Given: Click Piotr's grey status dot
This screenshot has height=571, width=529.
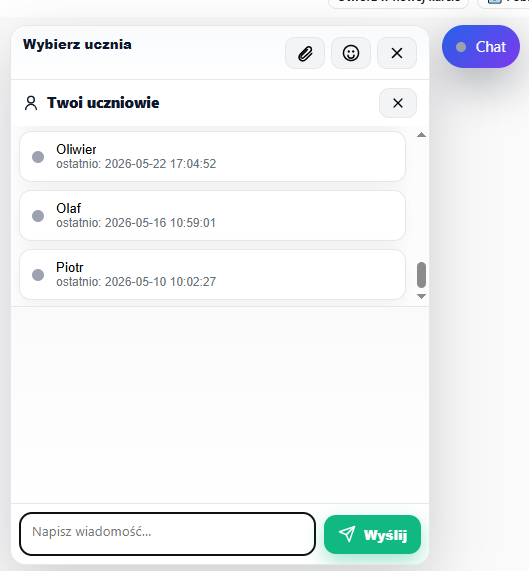Looking at the screenshot, I should [x=38, y=275].
